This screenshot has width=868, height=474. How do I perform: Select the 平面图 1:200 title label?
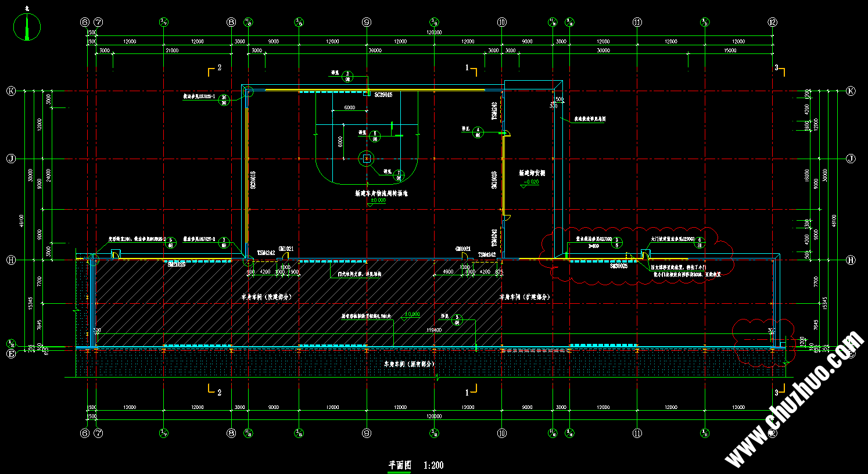click(415, 465)
